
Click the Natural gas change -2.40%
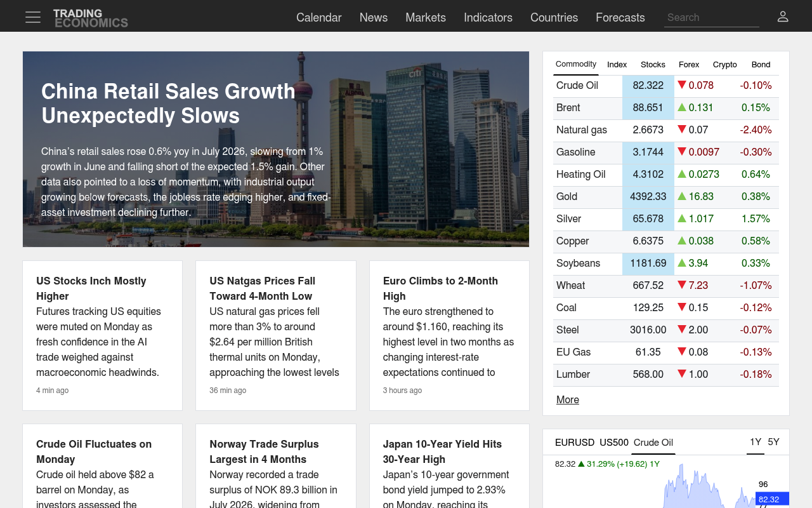coord(756,130)
